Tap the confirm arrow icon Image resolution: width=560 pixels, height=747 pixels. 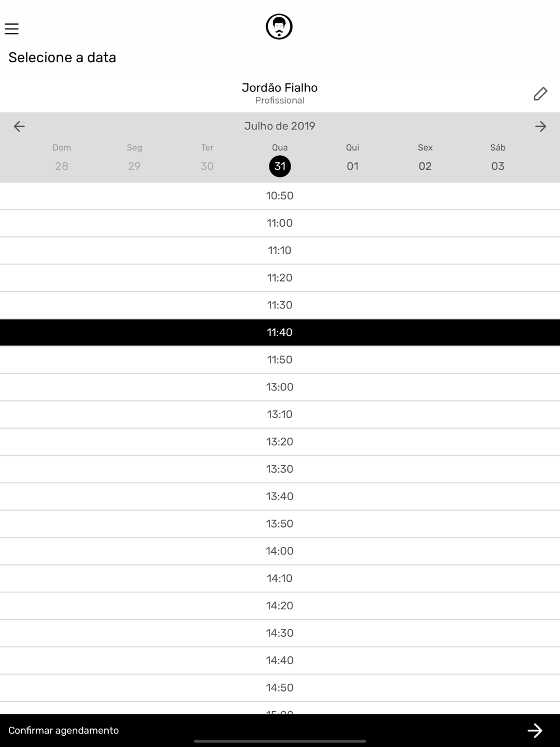(535, 730)
